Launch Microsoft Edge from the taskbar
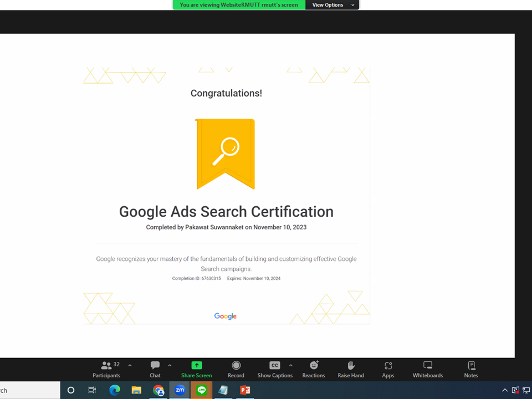The image size is (532, 399). point(115,390)
